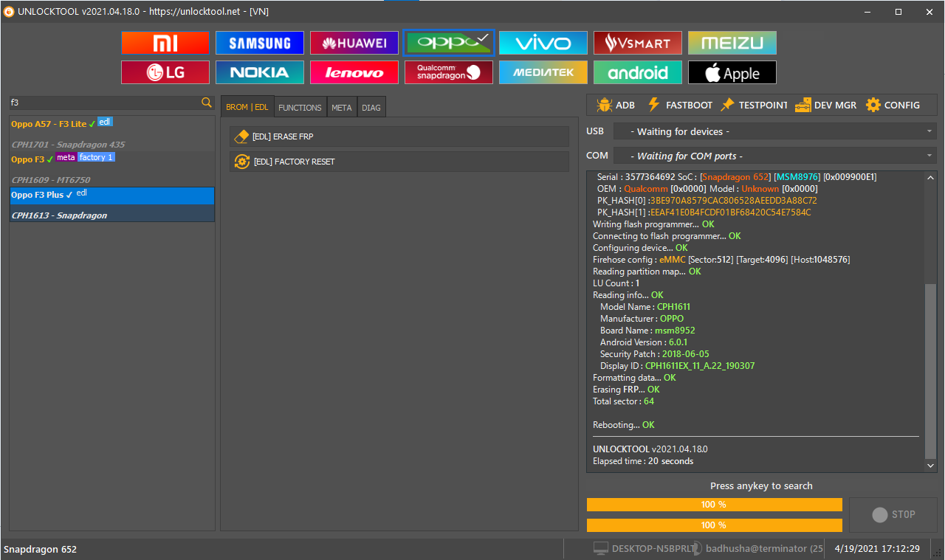This screenshot has width=945, height=560.
Task: Select the Vsmart brand tile
Action: pyautogui.click(x=638, y=43)
